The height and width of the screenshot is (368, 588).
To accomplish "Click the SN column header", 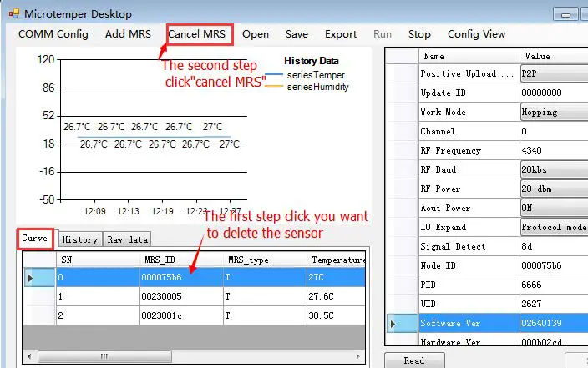I will coord(98,260).
